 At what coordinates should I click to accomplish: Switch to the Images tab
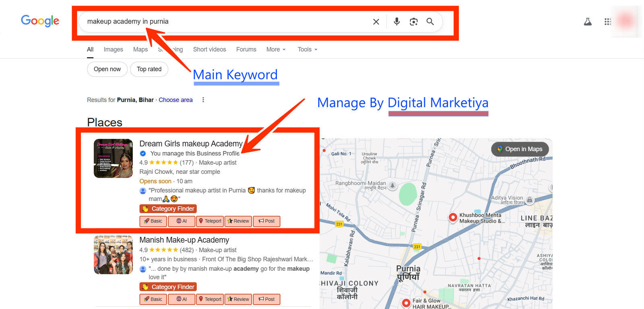click(113, 50)
